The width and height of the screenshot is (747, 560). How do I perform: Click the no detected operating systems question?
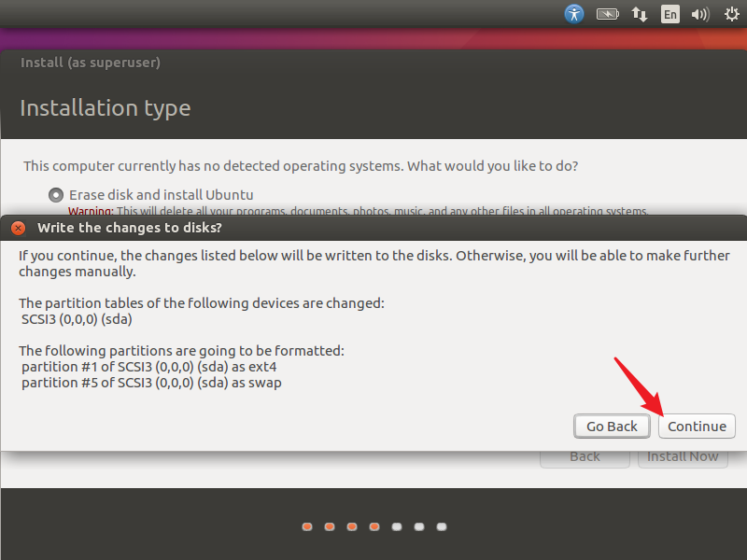(x=301, y=166)
